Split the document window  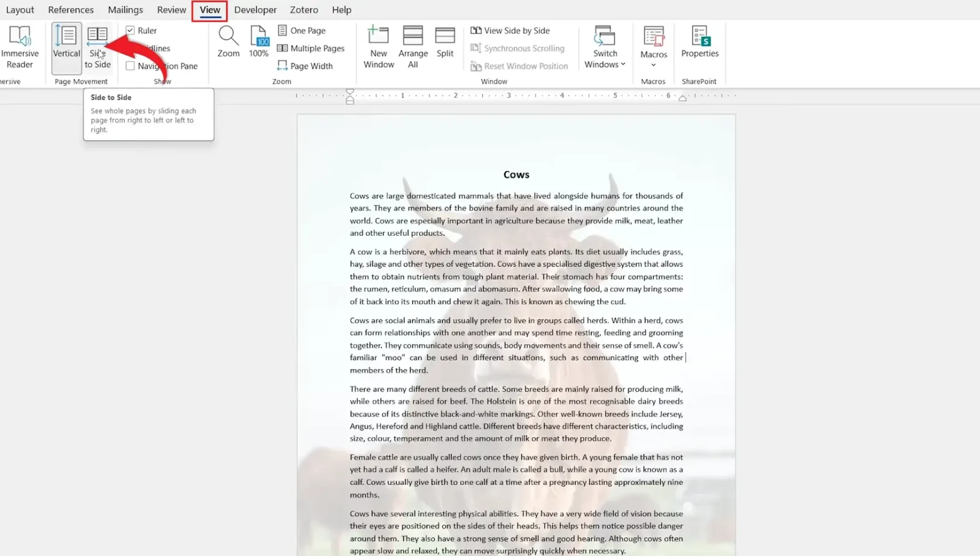pos(445,42)
